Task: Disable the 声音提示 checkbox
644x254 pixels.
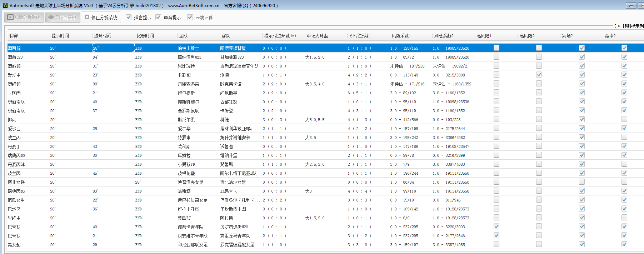Action: tap(158, 17)
